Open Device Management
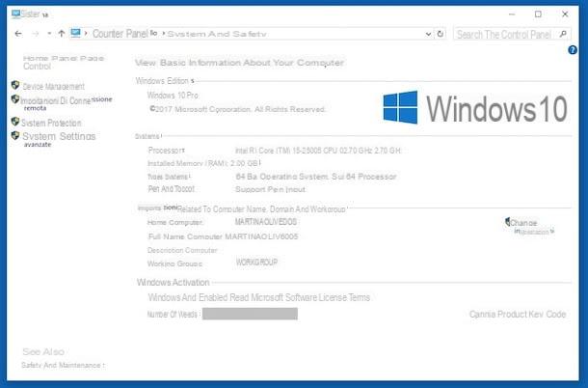Viewport: 588px width, 388px height. [54, 87]
